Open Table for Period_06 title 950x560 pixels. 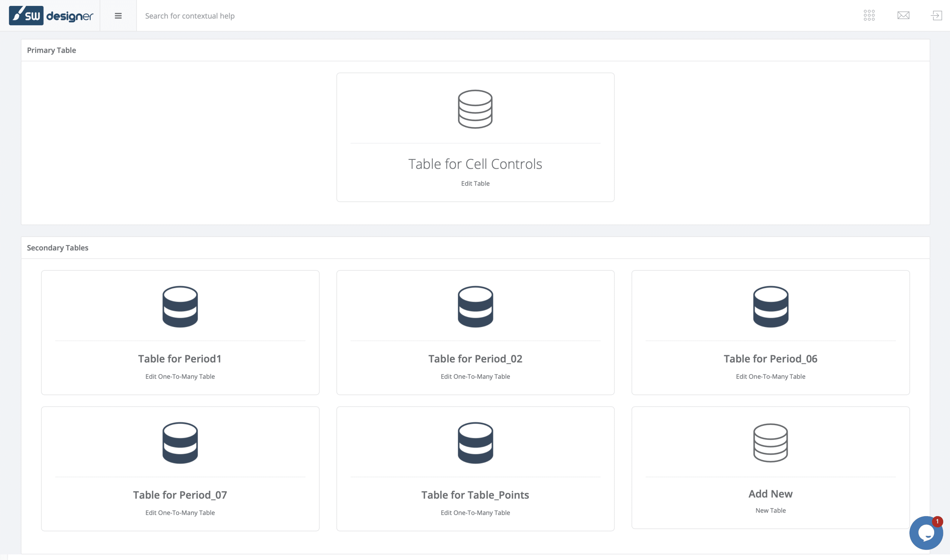(x=770, y=359)
